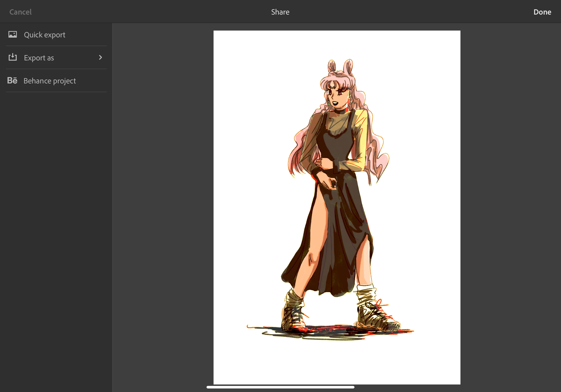
Task: Tap the iPad home indicator bar
Action: (280, 387)
